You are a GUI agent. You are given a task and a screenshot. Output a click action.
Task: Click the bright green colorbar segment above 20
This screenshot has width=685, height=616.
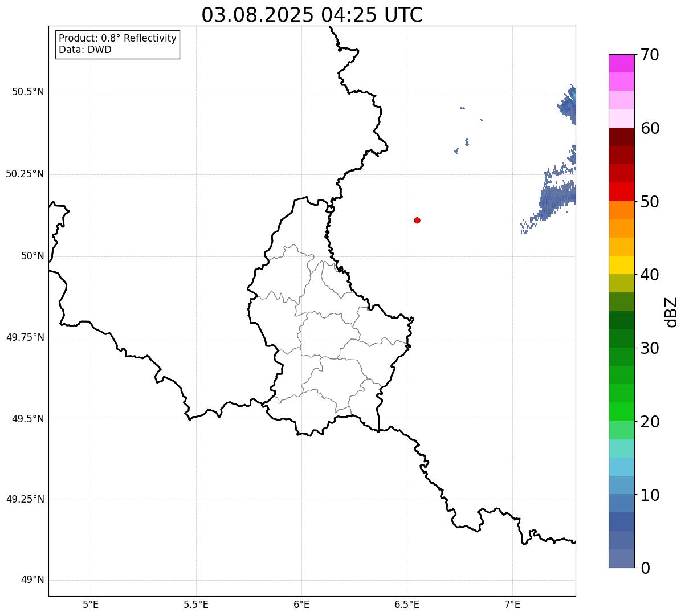click(621, 411)
